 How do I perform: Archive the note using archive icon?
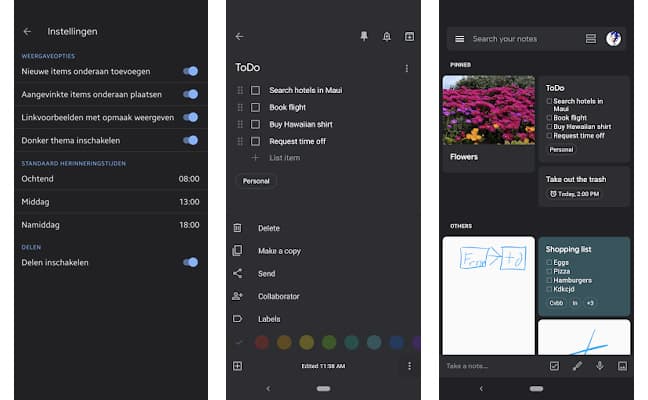tap(409, 37)
